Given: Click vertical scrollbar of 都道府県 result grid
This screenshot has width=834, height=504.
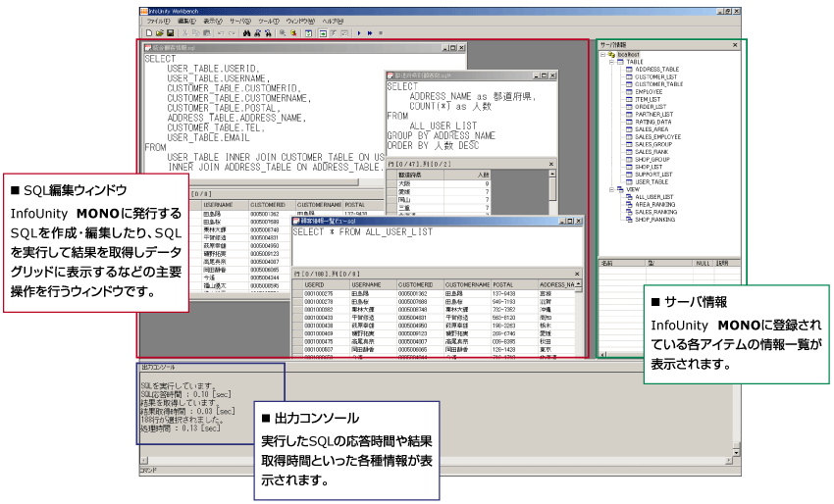Looking at the screenshot, I should 552,191.
